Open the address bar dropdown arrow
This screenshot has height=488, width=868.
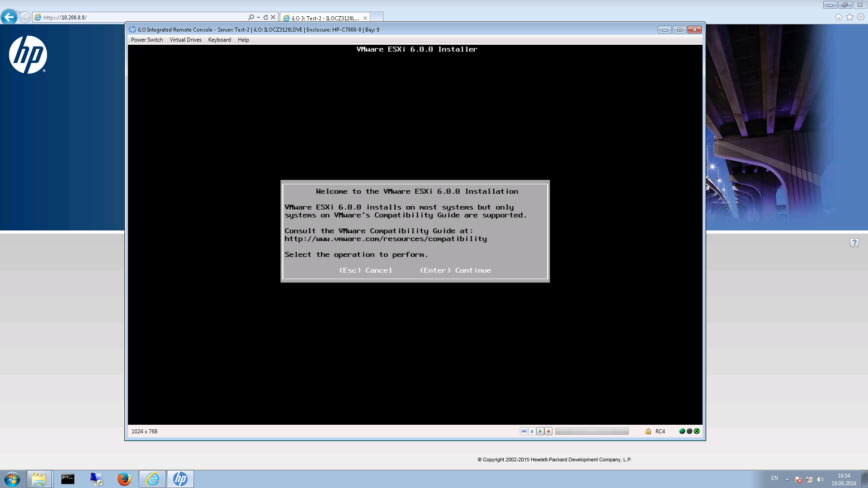[x=258, y=18]
